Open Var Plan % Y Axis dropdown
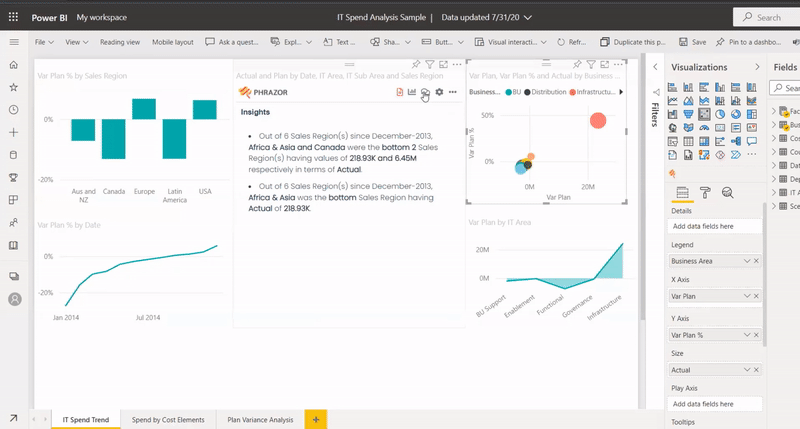Screen dimensions: 800x429 coord(746,335)
